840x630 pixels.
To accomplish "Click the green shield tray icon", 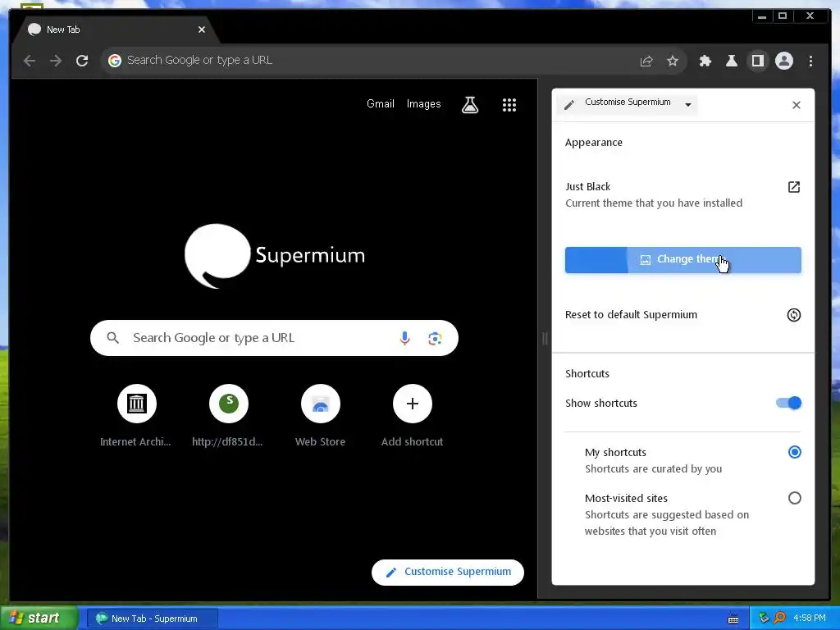I will (x=764, y=619).
